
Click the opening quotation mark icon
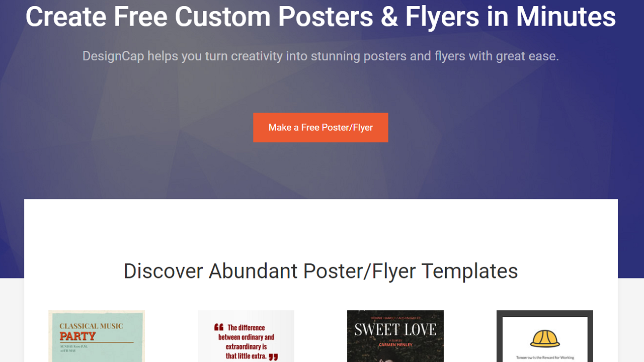(x=219, y=327)
